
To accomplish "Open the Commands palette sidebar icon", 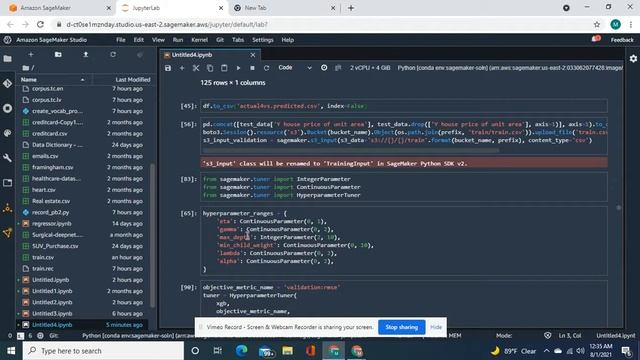I will click(x=7, y=133).
